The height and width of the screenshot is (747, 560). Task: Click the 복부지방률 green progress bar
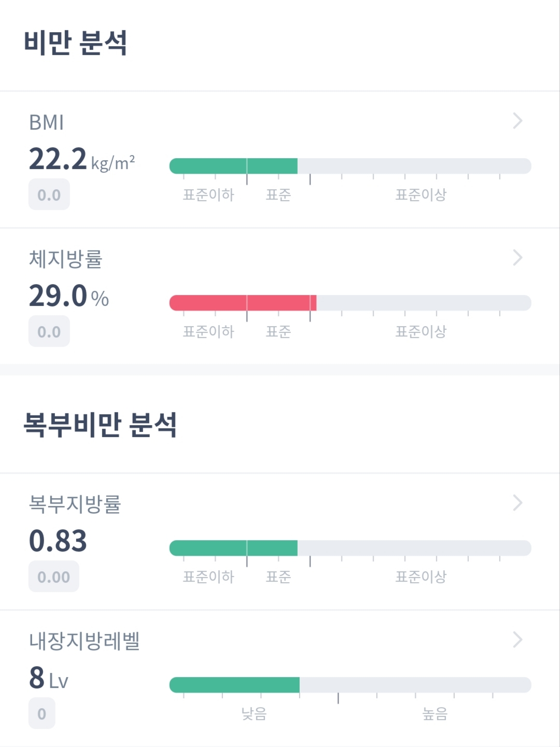[x=350, y=548]
